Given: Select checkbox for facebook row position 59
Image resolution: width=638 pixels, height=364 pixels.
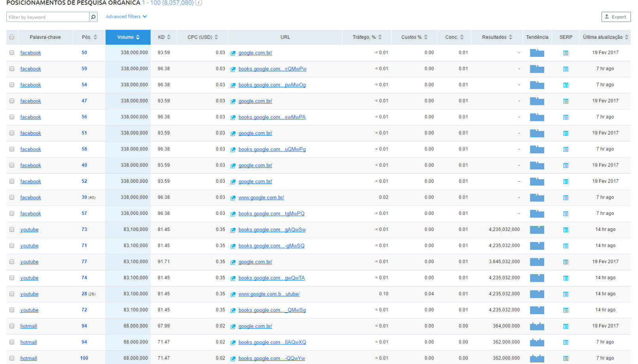Looking at the screenshot, I should (x=12, y=69).
